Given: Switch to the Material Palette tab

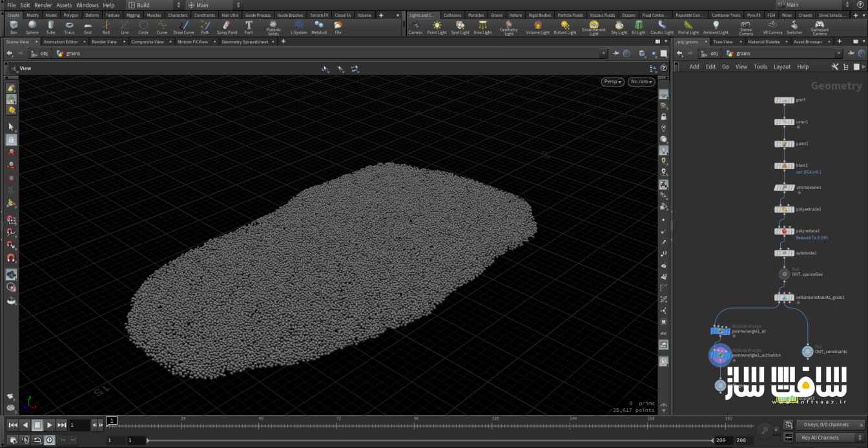Looking at the screenshot, I should 764,41.
